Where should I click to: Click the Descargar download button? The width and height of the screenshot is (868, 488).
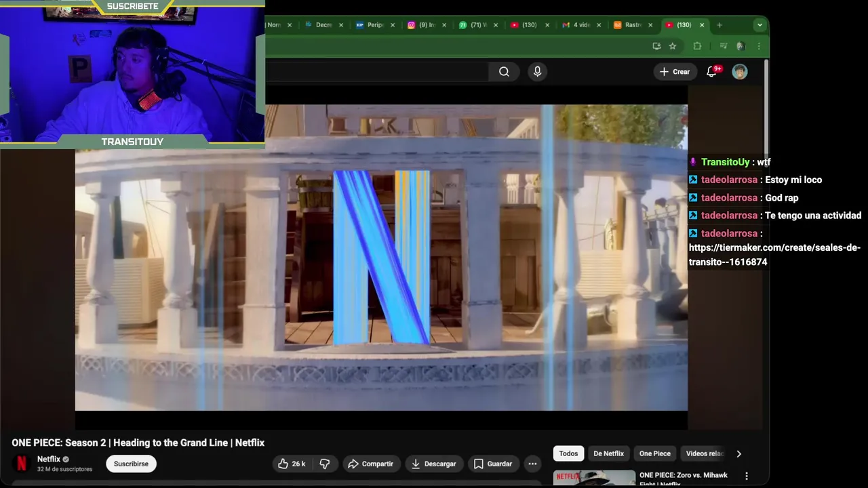click(434, 464)
